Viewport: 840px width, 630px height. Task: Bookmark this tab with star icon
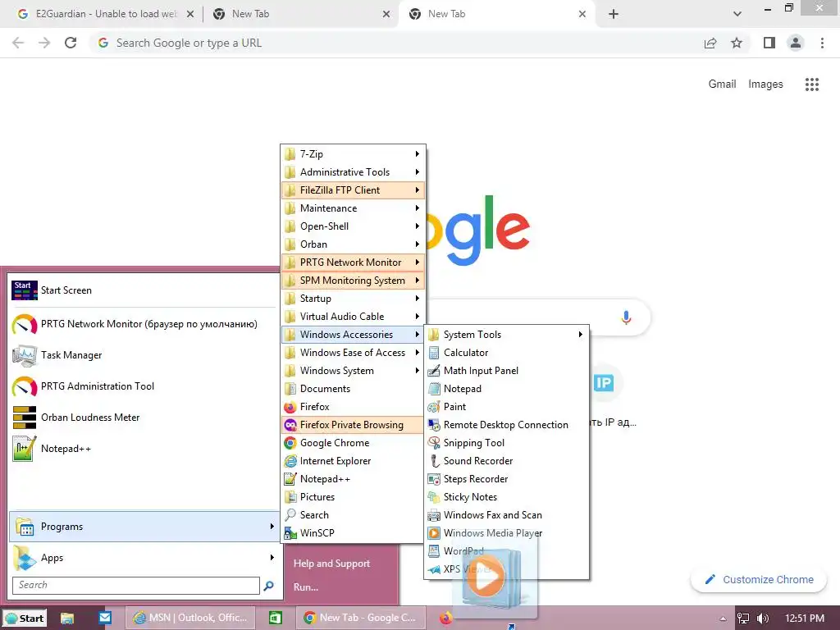point(737,43)
